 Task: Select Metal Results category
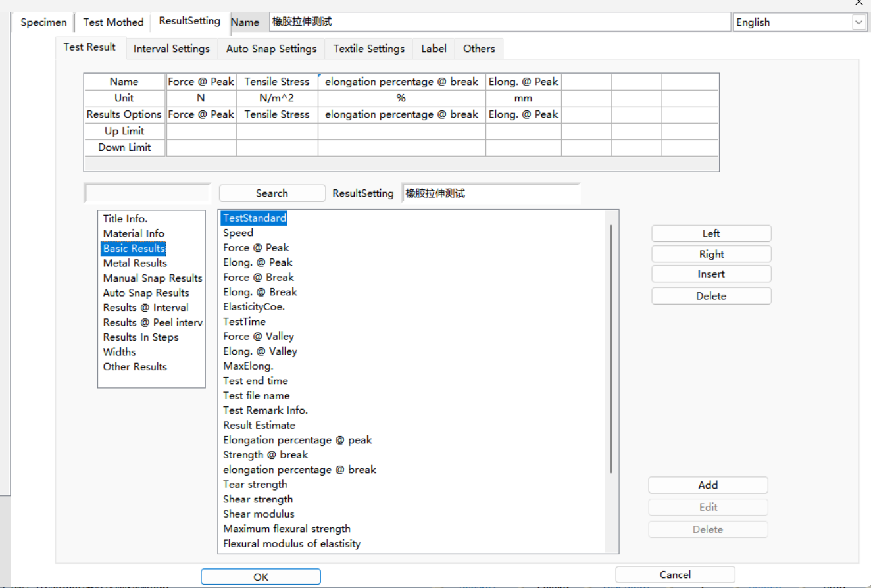point(135,263)
